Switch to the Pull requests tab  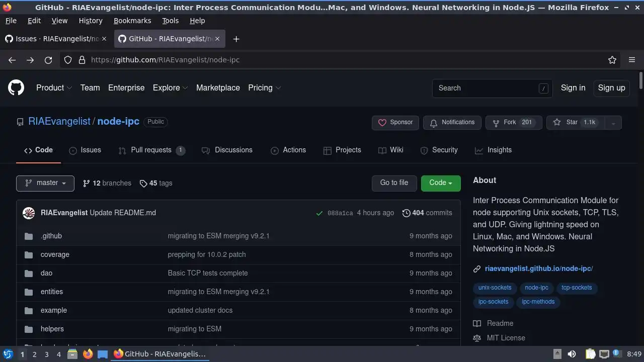pyautogui.click(x=151, y=150)
